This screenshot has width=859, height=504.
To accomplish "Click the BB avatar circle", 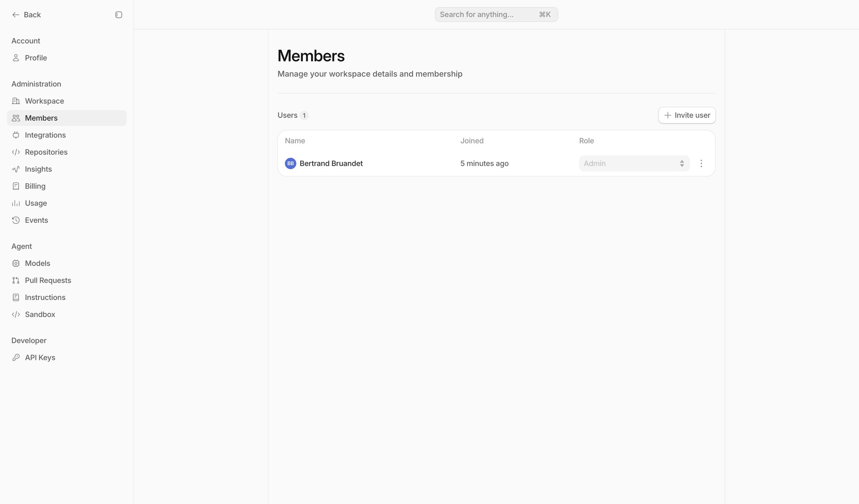I will pos(290,163).
